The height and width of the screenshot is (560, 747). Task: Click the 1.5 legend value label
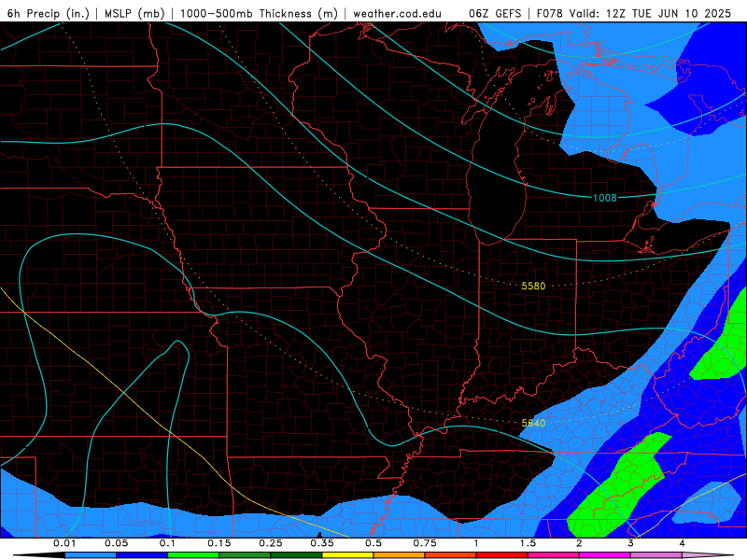pos(528,543)
